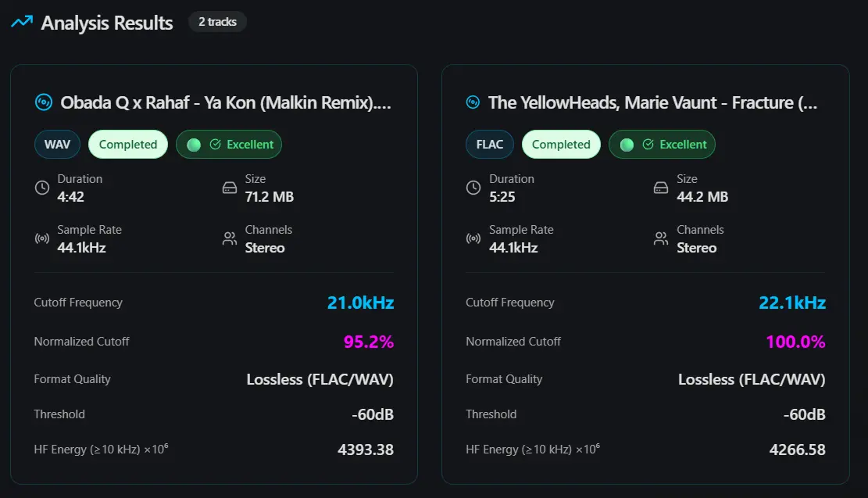Click the green dot in WAV card's Excellent badge
The width and height of the screenshot is (868, 498).
tap(194, 145)
